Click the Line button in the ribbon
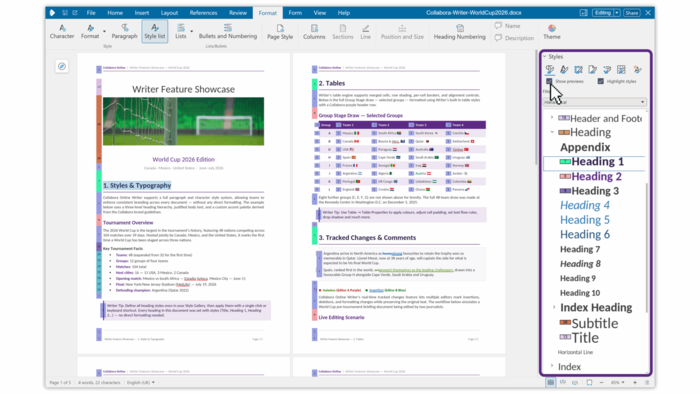Viewport: 700px width, 394px height. 366,32
